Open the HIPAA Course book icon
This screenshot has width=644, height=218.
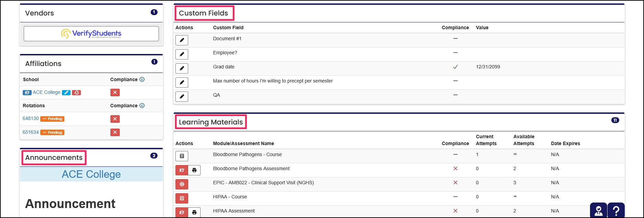click(182, 198)
